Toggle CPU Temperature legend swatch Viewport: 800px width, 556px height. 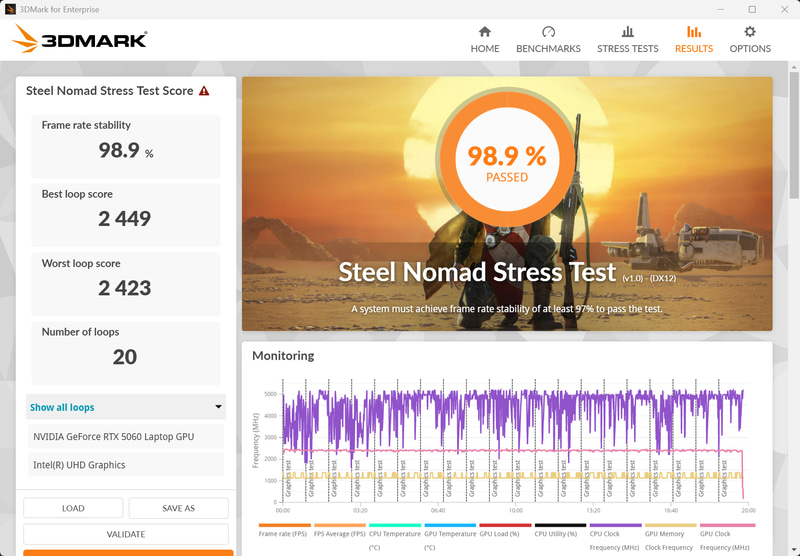395,525
